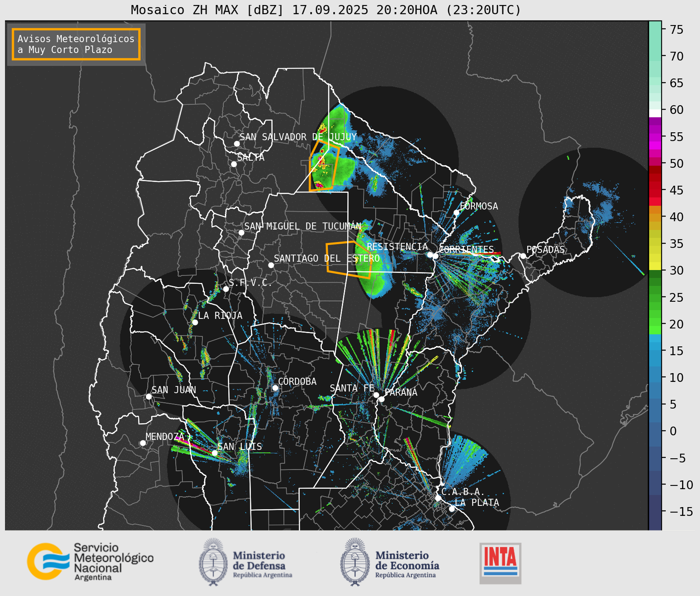Click the 40 dBZ orange band on scale
700x596 pixels.
(x=655, y=217)
